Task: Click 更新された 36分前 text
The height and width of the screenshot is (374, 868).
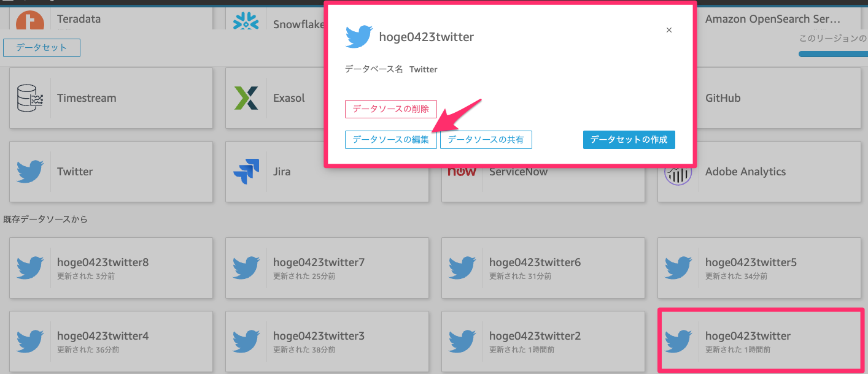Action: pyautogui.click(x=88, y=350)
